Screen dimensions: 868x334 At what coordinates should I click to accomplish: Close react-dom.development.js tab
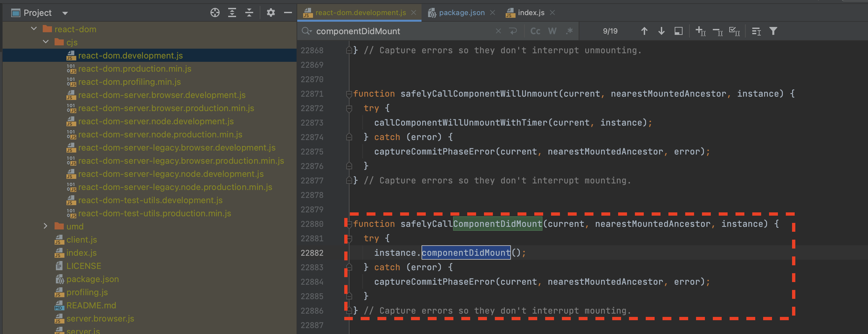click(x=414, y=13)
